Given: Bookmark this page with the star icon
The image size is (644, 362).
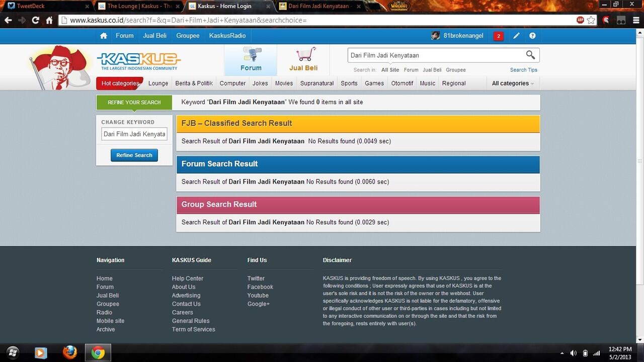Looking at the screenshot, I should [591, 20].
